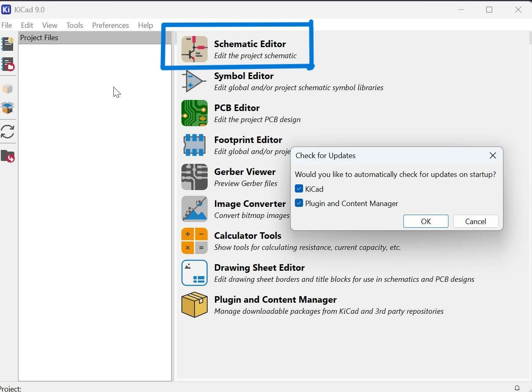Screen dimensions: 532x392
Task: Open the Schematic Editor icon
Action: pyautogui.click(x=195, y=49)
